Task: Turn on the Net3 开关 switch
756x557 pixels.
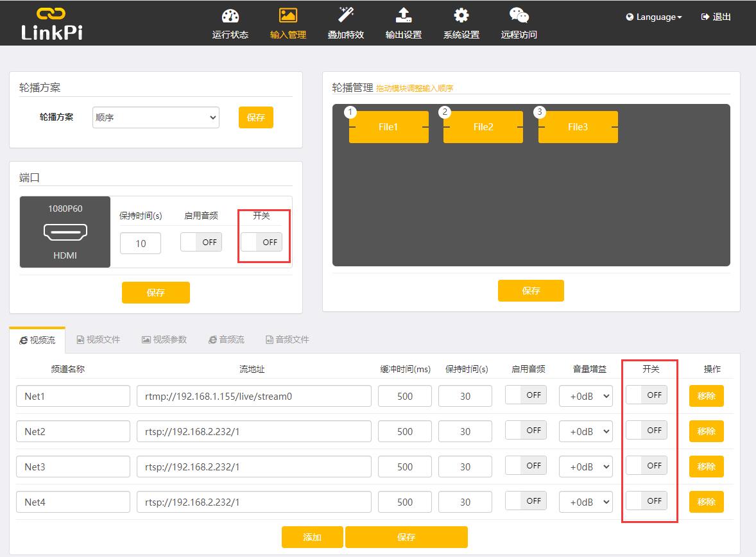Action: point(646,465)
